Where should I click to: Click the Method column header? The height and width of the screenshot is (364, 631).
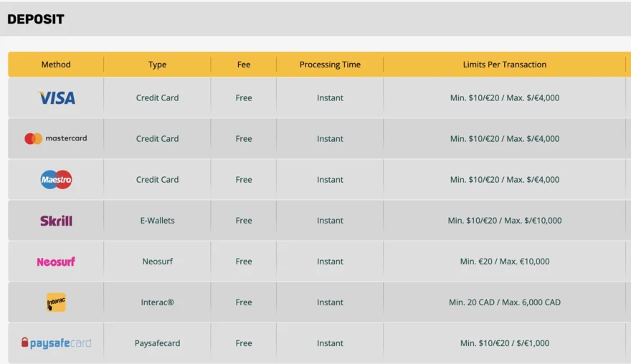[x=56, y=64]
